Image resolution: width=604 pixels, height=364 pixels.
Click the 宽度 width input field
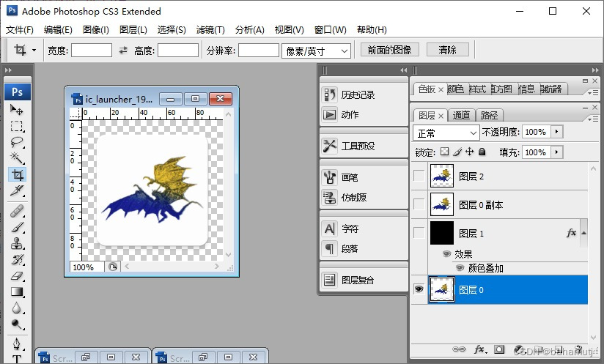coord(92,50)
